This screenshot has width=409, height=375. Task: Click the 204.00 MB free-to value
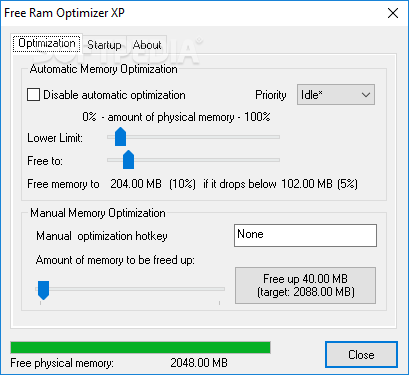[x=136, y=184]
